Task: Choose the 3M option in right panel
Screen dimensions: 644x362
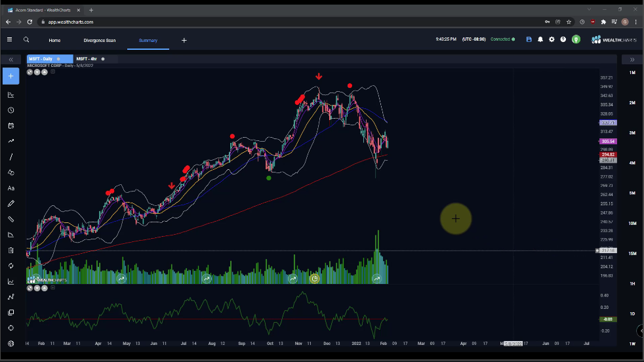Action: tap(632, 132)
